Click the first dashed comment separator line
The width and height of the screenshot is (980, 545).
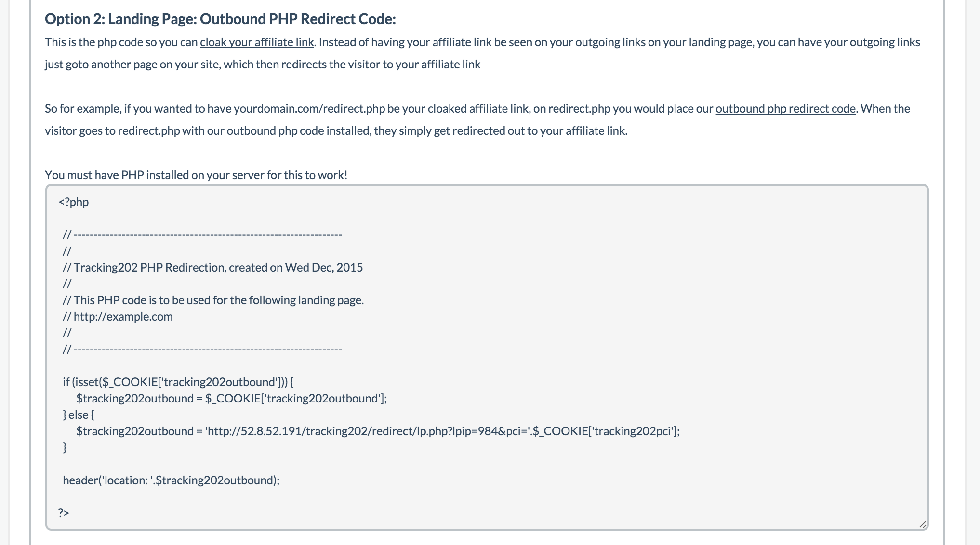coord(202,235)
